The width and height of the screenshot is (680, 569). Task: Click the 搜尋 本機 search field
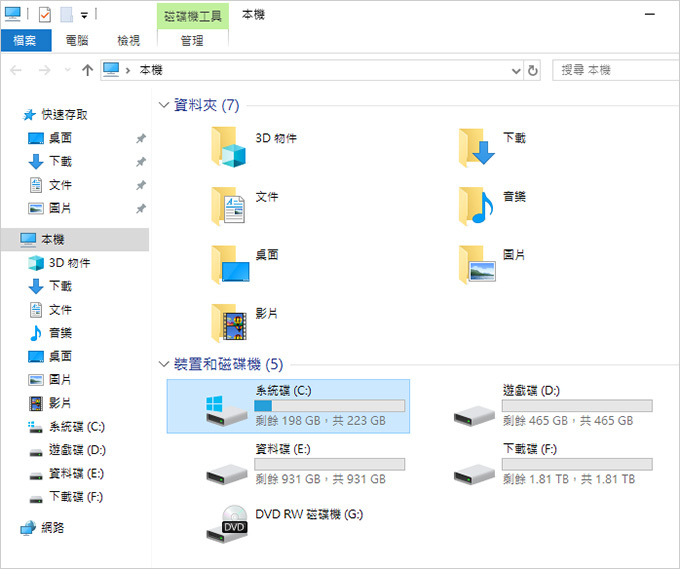pos(616,70)
